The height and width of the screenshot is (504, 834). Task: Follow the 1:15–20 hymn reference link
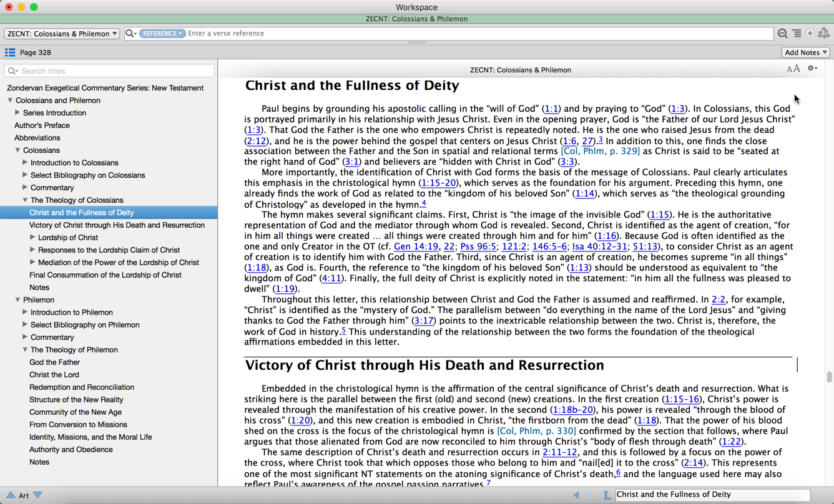[x=438, y=183]
